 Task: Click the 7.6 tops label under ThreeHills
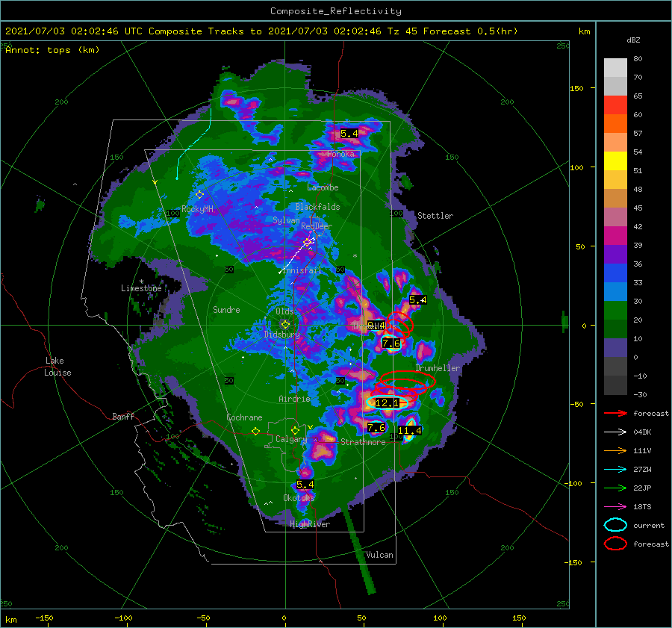(x=391, y=343)
